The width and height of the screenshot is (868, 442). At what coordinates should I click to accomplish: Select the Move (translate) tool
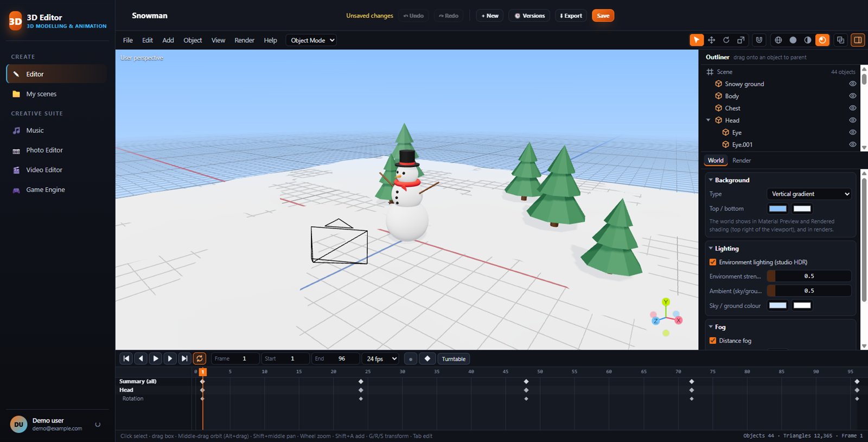(x=711, y=40)
